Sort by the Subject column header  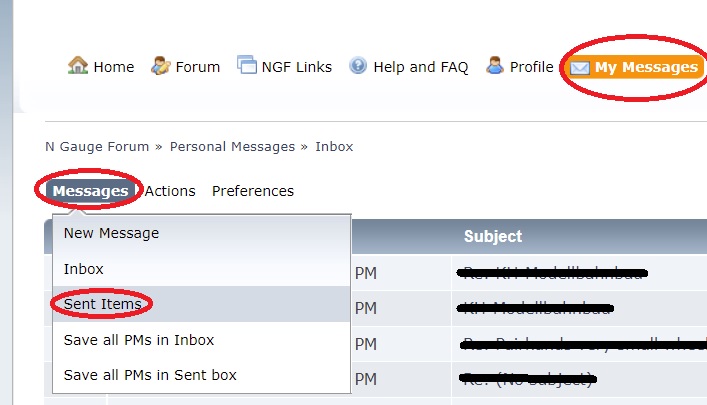point(493,236)
